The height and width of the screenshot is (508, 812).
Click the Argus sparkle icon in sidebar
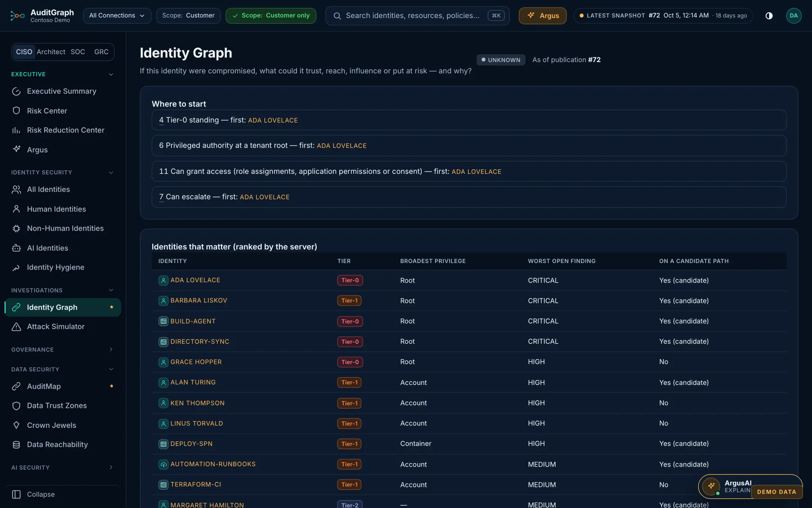16,149
